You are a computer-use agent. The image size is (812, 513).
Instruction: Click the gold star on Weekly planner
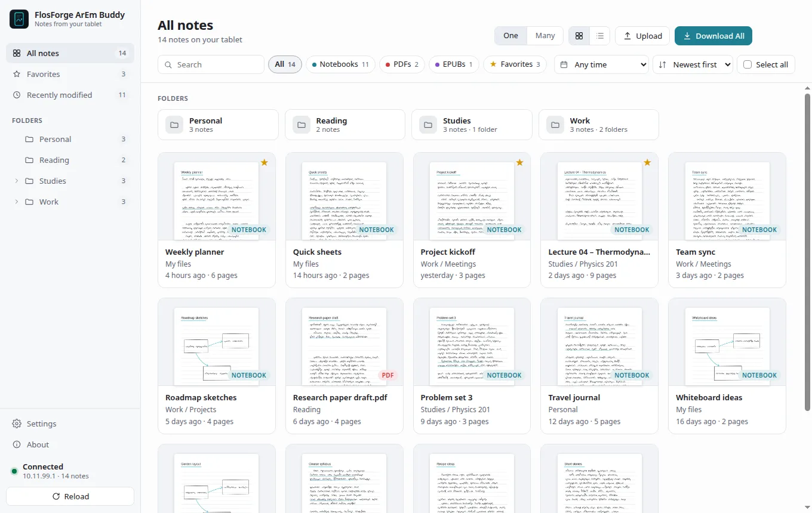[264, 162]
